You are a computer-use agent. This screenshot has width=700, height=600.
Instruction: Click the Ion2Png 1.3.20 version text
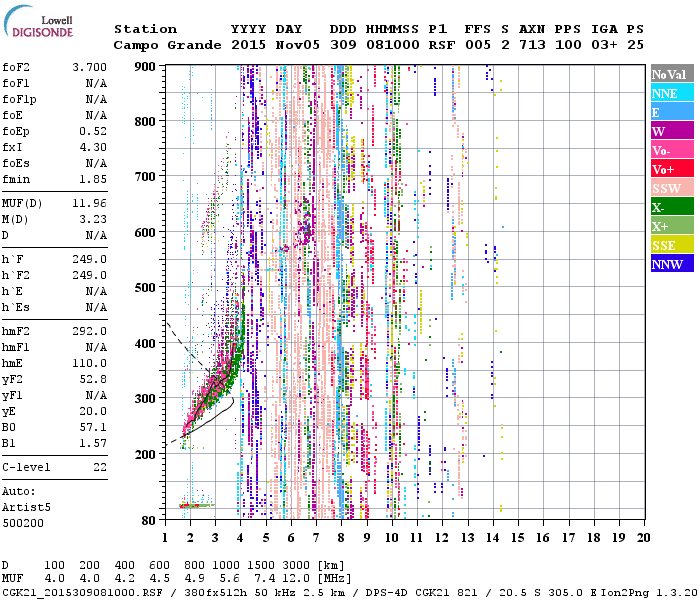[649, 592]
